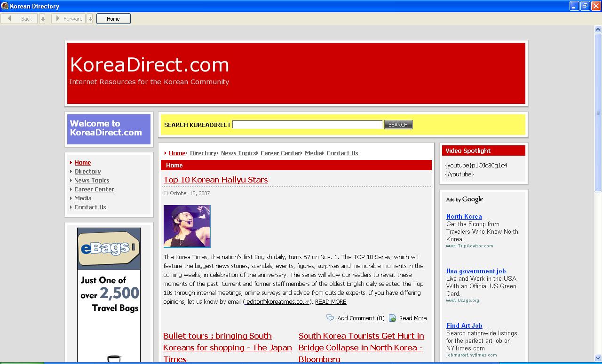Open Home in the left sidebar menu
The height and width of the screenshot is (364, 602).
[x=83, y=163]
